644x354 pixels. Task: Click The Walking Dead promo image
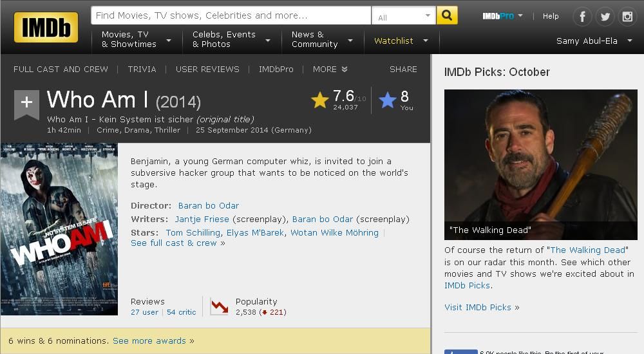tap(540, 165)
